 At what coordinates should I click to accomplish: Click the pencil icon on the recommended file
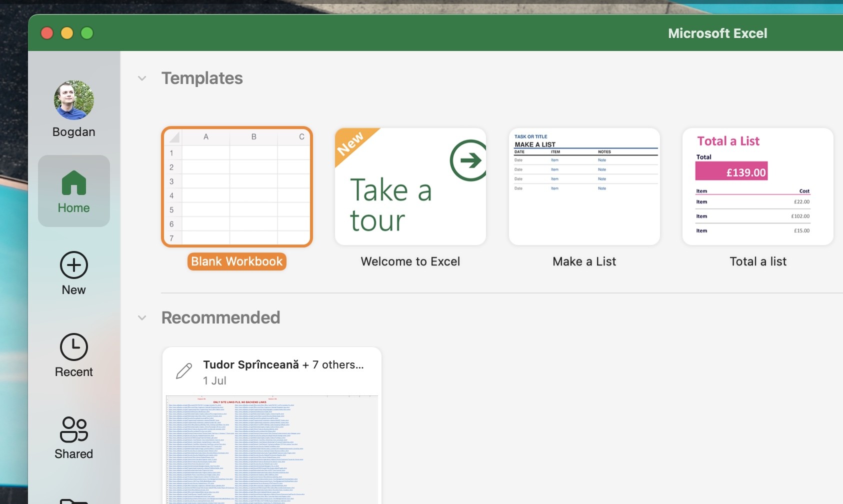coord(184,371)
